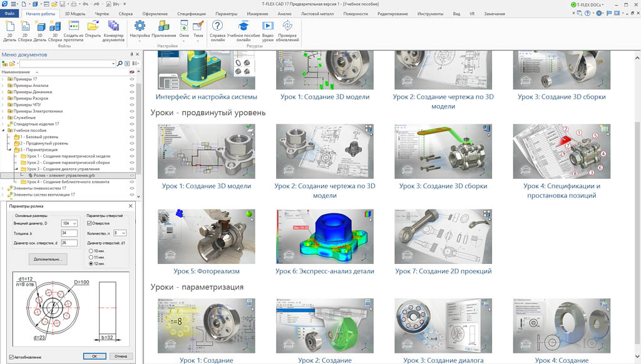The height and width of the screenshot is (364, 641).
Task: Create a new 2D Деталь document
Action: (x=10, y=31)
